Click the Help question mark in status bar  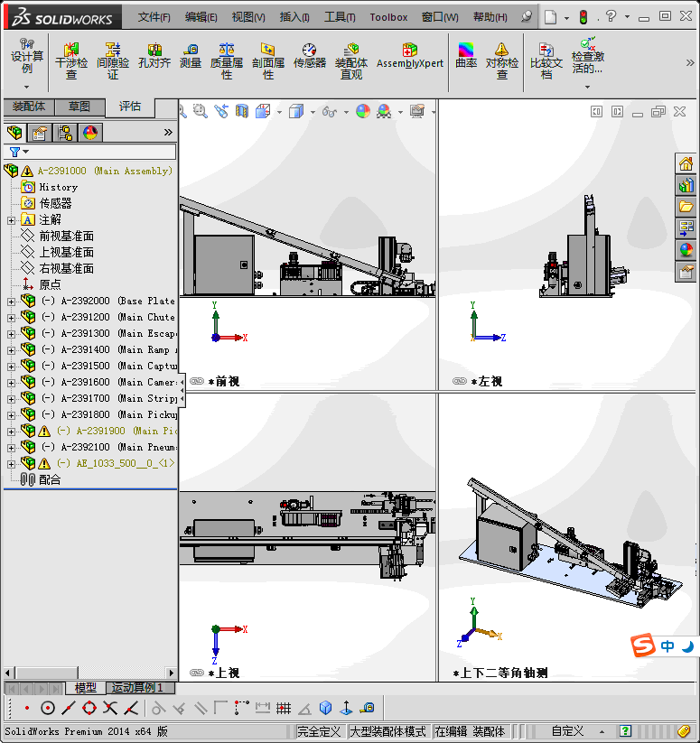(x=625, y=731)
